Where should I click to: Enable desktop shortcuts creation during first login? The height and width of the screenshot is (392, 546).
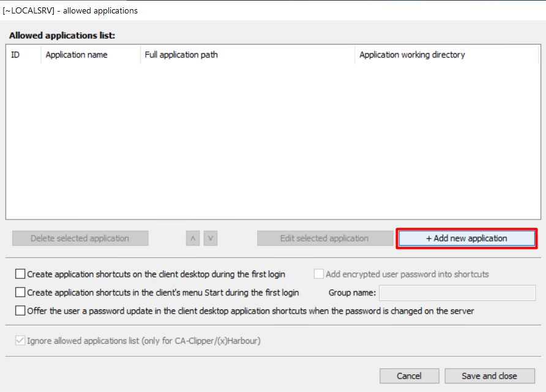[x=21, y=275]
